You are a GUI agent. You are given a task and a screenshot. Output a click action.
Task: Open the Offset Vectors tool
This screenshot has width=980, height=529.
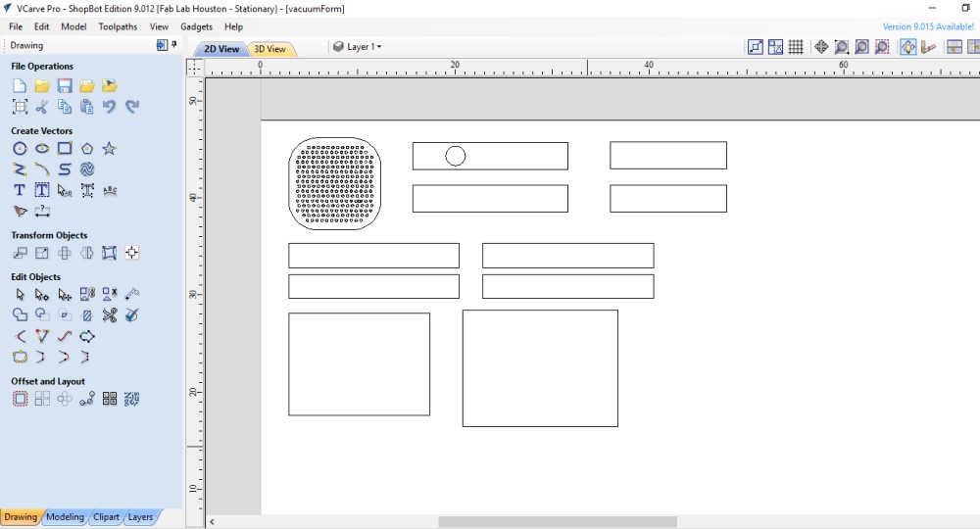pos(20,399)
